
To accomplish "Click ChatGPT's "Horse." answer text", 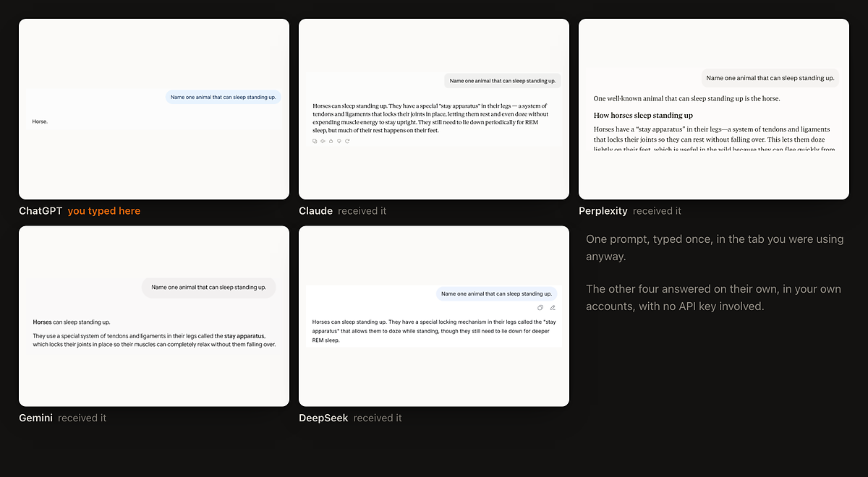I will pos(40,121).
